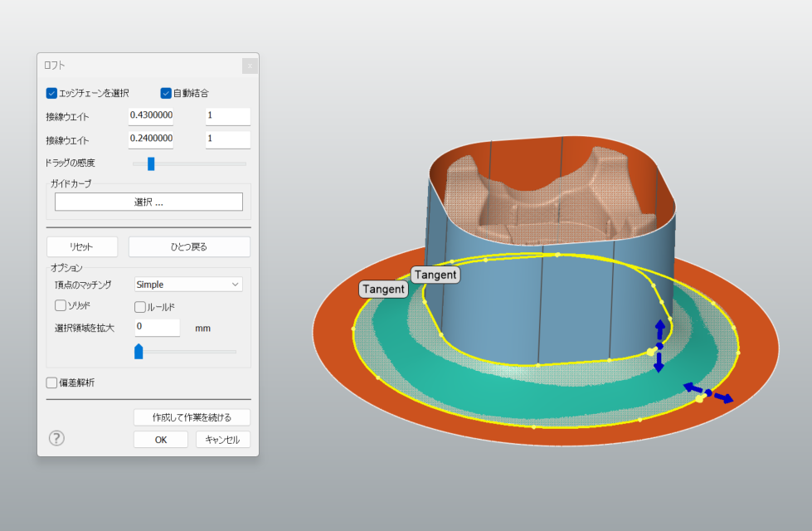This screenshot has width=812, height=531.
Task: Toggle the 自動結合 checkbox
Action: pyautogui.click(x=166, y=93)
